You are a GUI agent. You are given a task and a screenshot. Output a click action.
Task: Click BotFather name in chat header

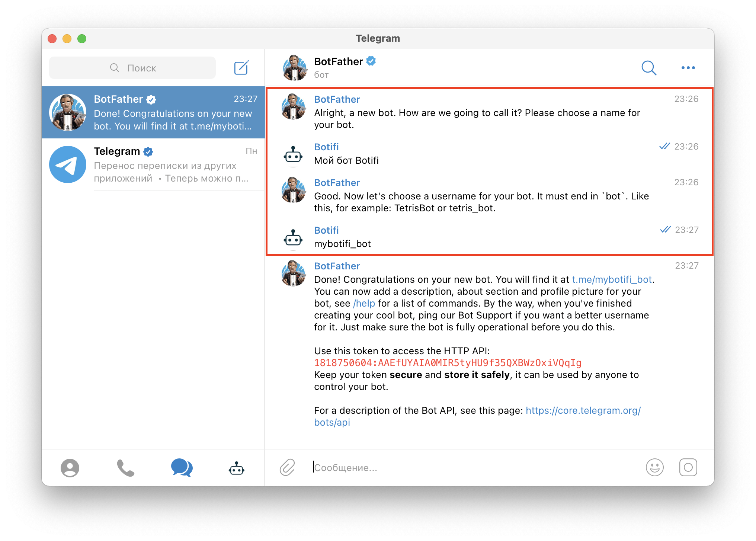(x=339, y=61)
